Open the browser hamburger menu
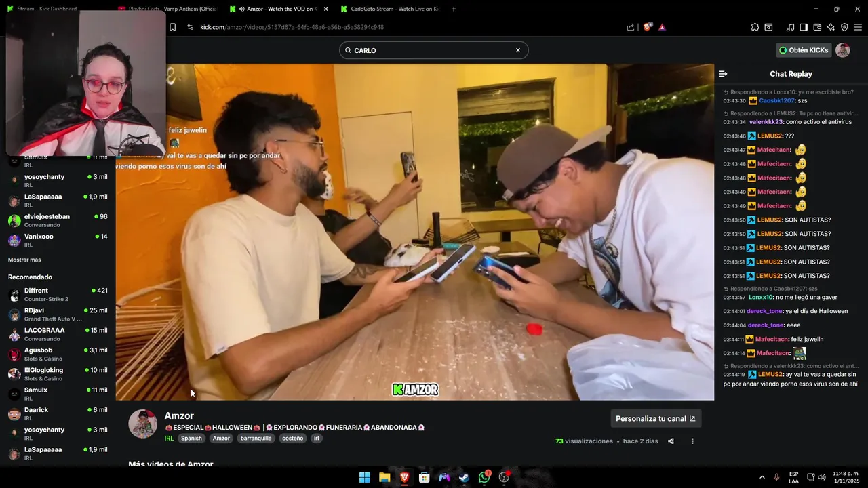Screen dimensions: 868x488 [x=858, y=27]
